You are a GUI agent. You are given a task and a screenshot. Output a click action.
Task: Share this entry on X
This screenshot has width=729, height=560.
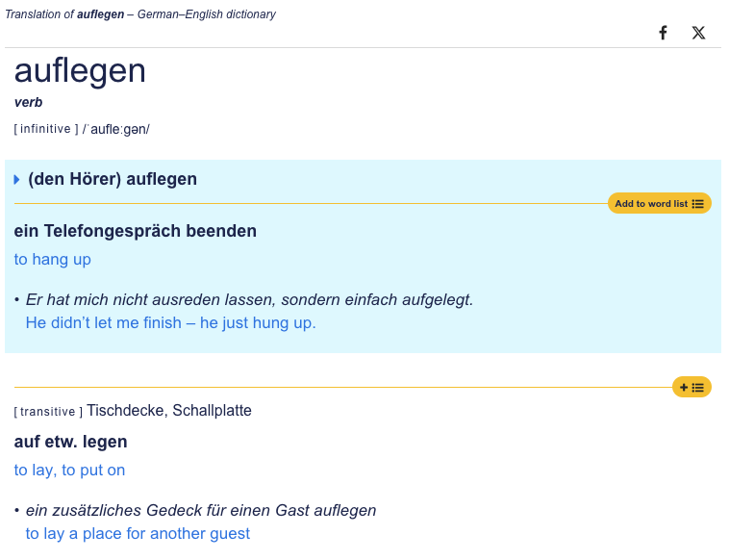coord(698,33)
